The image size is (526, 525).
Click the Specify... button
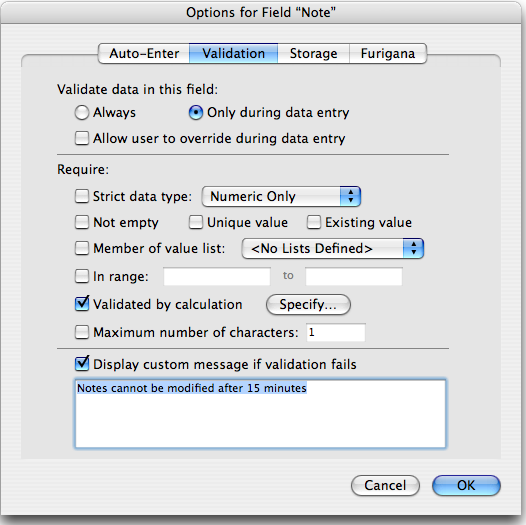308,305
